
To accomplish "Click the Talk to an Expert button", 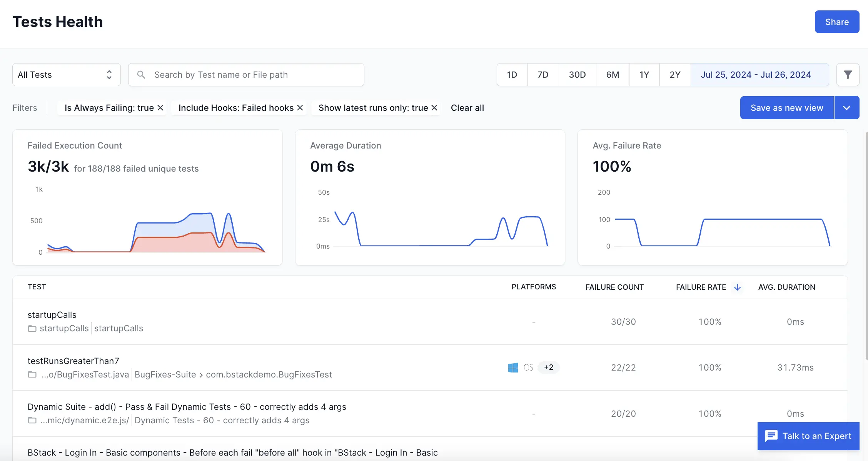I will 808,436.
